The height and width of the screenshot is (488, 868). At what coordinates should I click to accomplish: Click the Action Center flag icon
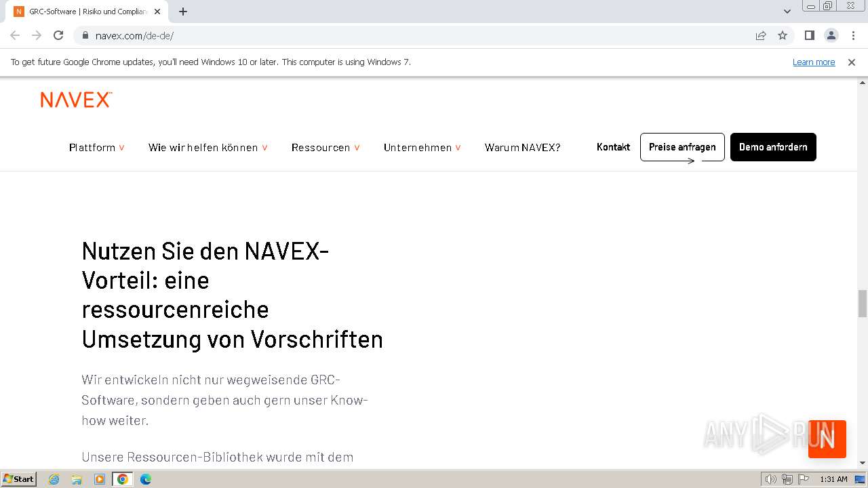(803, 479)
